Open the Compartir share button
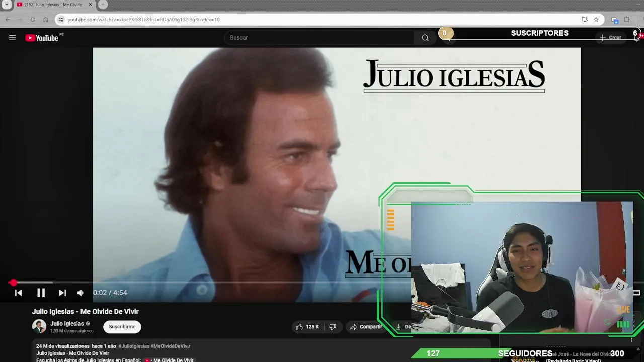The width and height of the screenshot is (644, 362). click(366, 327)
